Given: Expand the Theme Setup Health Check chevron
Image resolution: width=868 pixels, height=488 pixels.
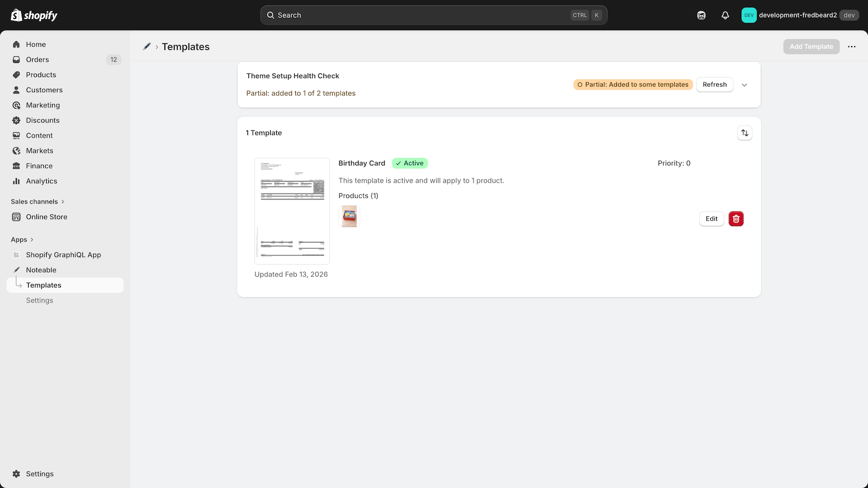Looking at the screenshot, I should 744,85.
